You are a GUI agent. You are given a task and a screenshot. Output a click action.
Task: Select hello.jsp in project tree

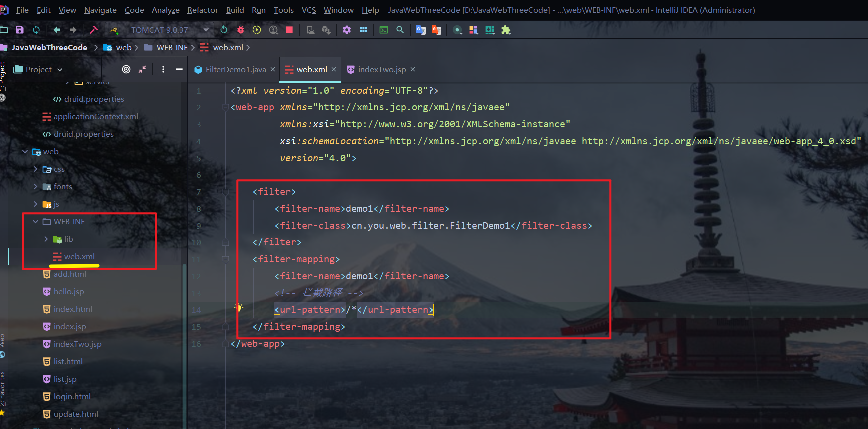tap(69, 292)
